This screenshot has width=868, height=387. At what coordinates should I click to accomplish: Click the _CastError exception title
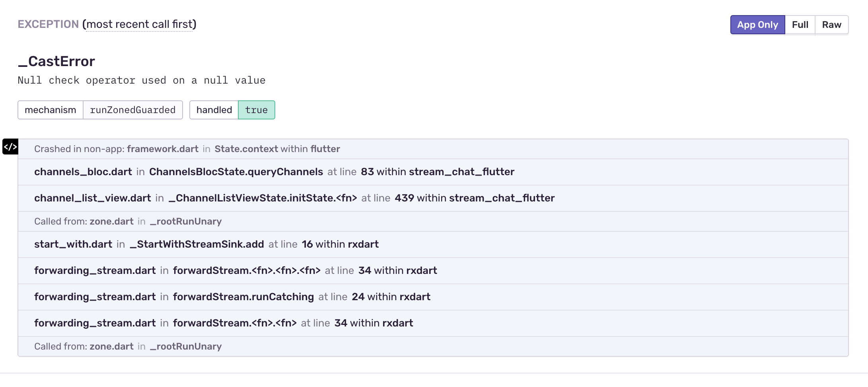56,61
